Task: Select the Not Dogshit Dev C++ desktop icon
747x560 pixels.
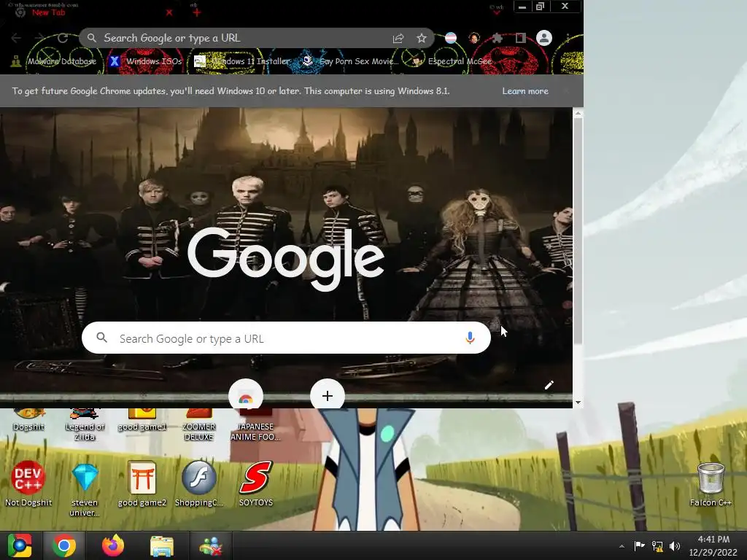Action: (28, 484)
